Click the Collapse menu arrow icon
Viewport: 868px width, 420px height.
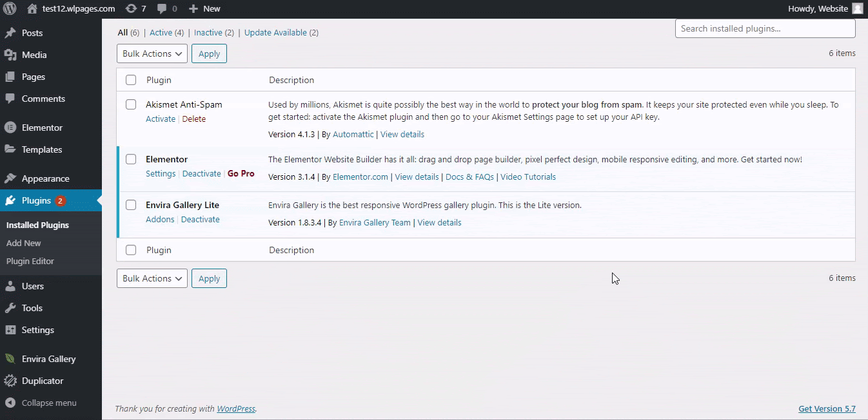point(10,403)
